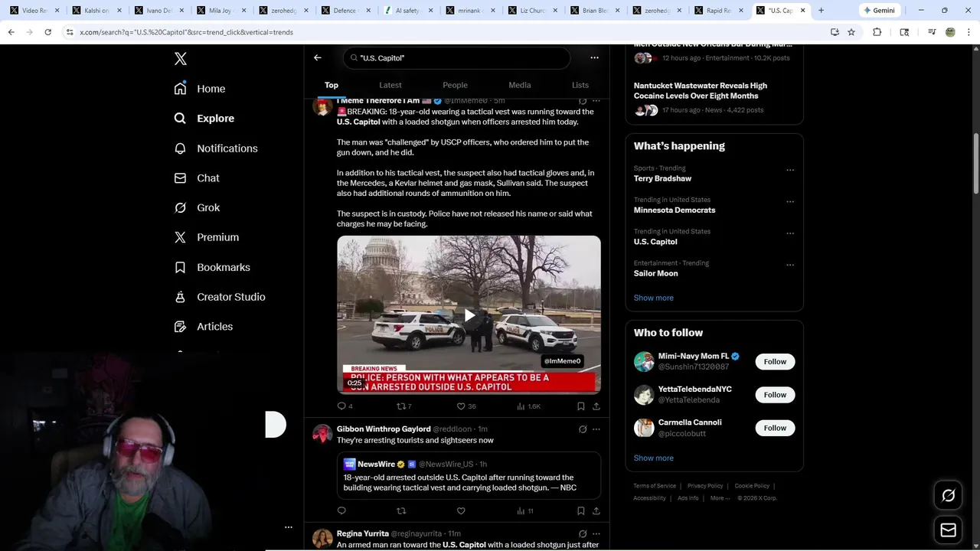Open Premium in sidebar
Image resolution: width=980 pixels, height=551 pixels.
pyautogui.click(x=207, y=237)
